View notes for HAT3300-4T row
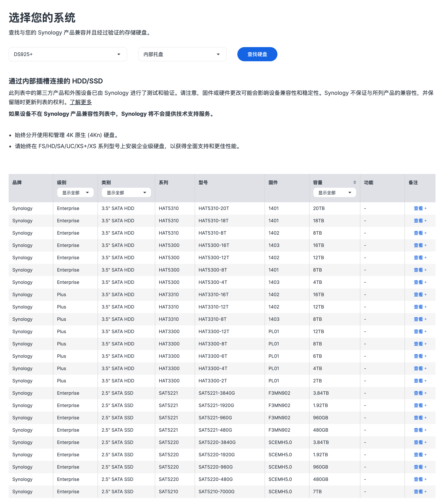442x504 pixels. (420, 369)
